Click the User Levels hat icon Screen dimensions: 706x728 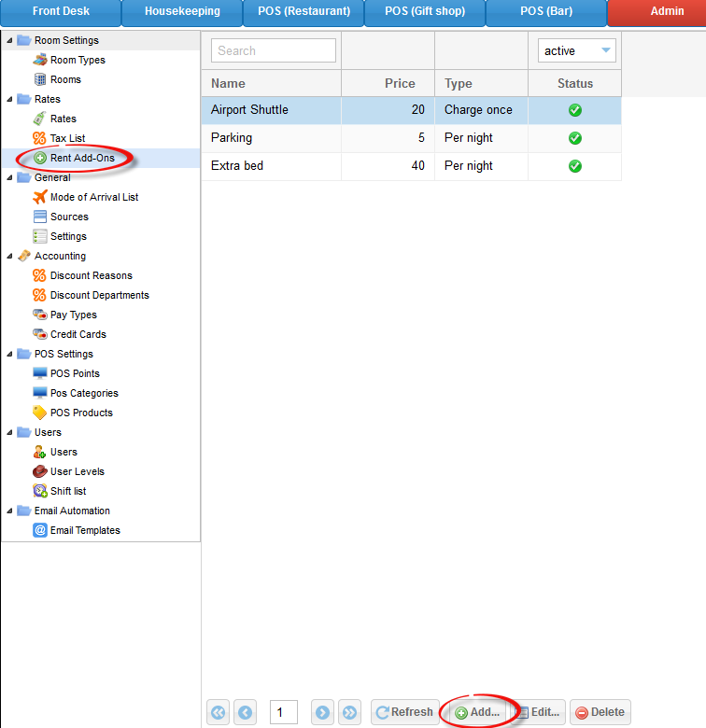click(40, 471)
